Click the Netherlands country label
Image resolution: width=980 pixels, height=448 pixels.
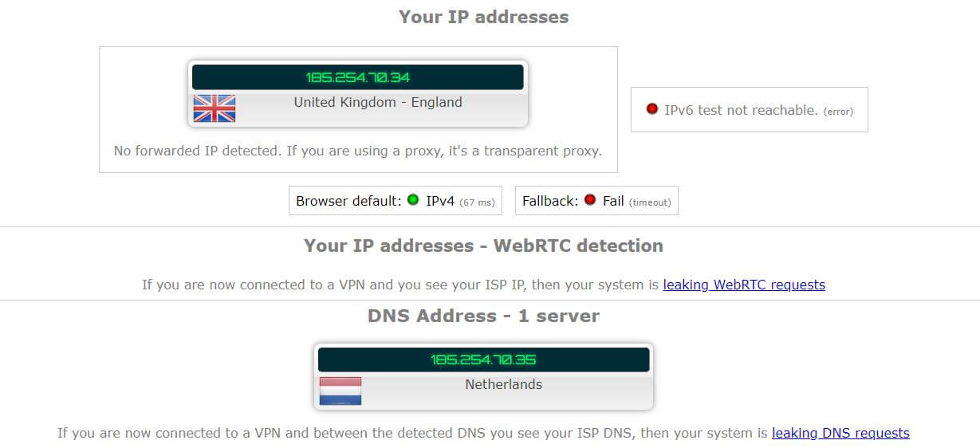pos(504,384)
